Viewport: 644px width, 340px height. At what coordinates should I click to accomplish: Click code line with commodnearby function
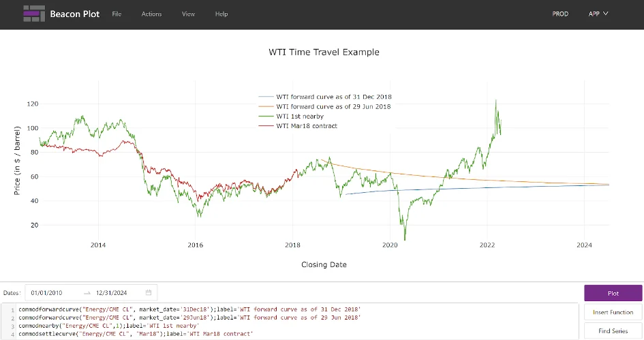point(109,326)
